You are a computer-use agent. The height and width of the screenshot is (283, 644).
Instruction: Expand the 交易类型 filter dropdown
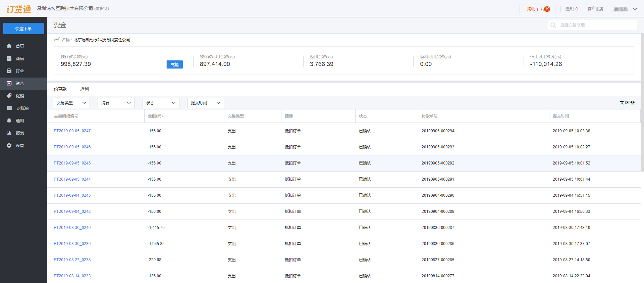[x=71, y=103]
